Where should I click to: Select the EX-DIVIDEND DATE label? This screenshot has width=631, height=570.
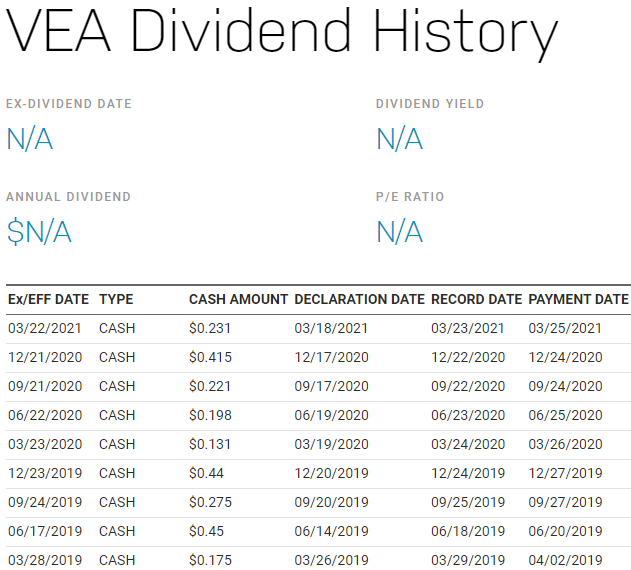pyautogui.click(x=69, y=104)
